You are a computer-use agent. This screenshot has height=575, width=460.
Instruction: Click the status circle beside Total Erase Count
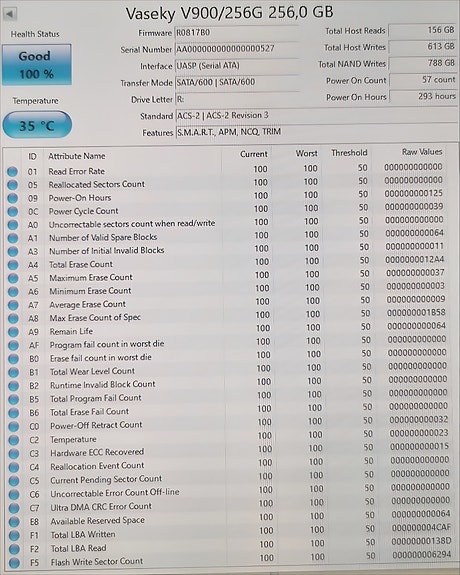click(x=13, y=264)
